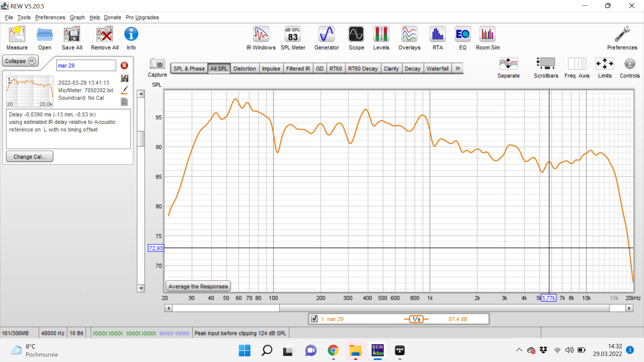
Task: Click Freq. Axis toggle icon
Action: tap(577, 64)
